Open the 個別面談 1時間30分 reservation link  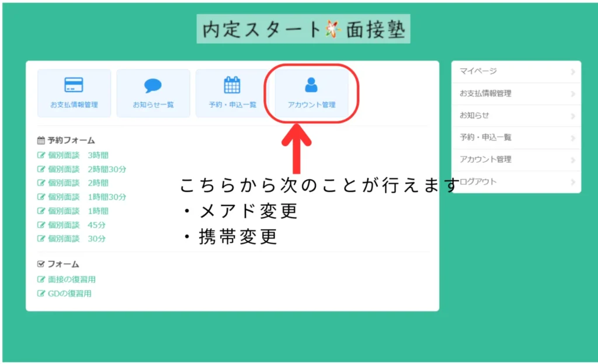tap(86, 197)
